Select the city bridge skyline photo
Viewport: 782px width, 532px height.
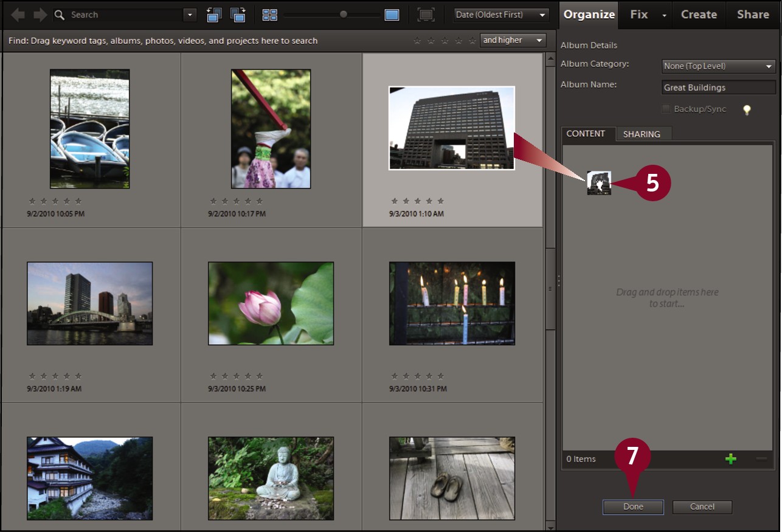point(89,303)
